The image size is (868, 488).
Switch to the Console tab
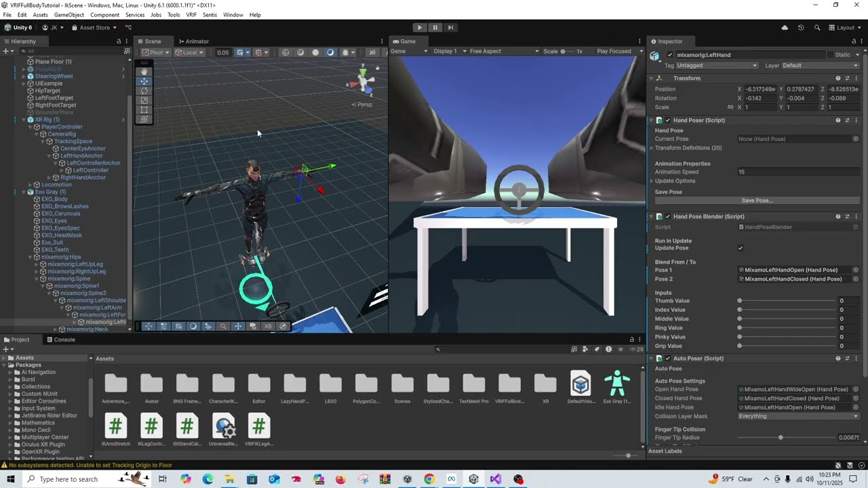coord(60,340)
